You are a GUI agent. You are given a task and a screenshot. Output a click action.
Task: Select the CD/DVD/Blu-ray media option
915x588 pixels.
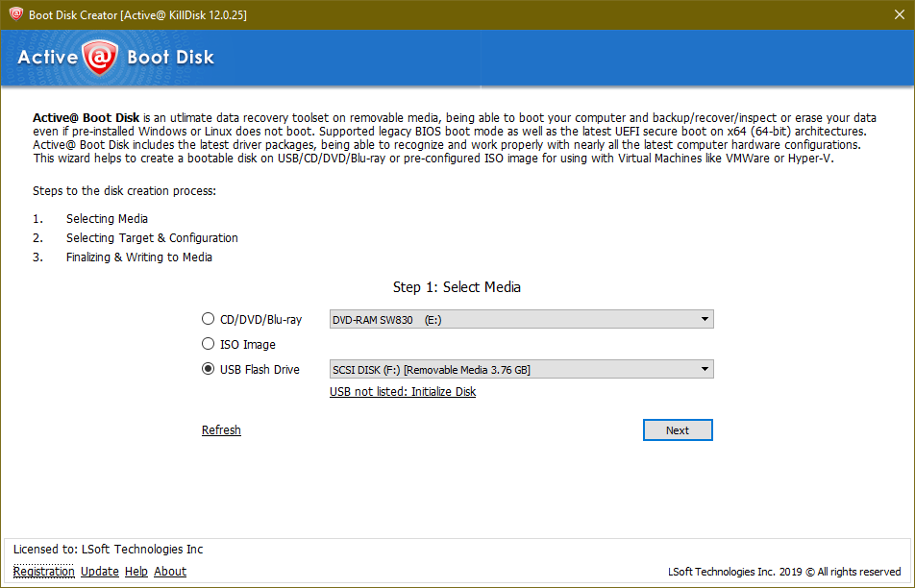coord(208,317)
